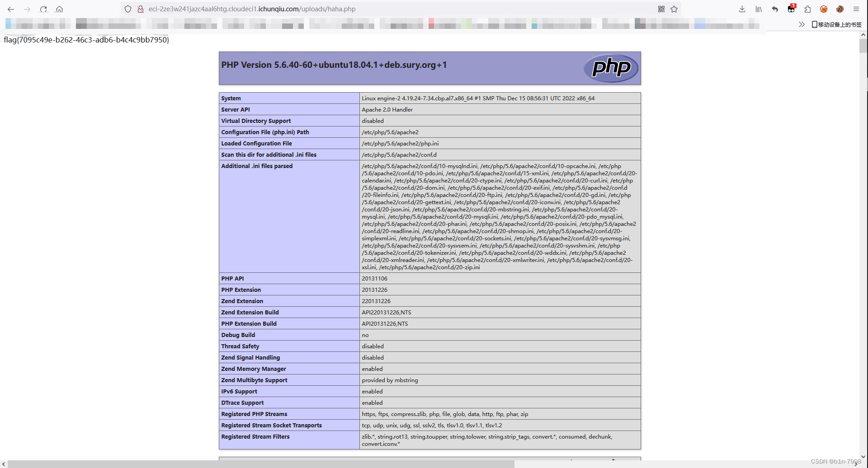The width and height of the screenshot is (868, 468).
Task: Click the flag{7095c49e...} text
Action: 86,40
